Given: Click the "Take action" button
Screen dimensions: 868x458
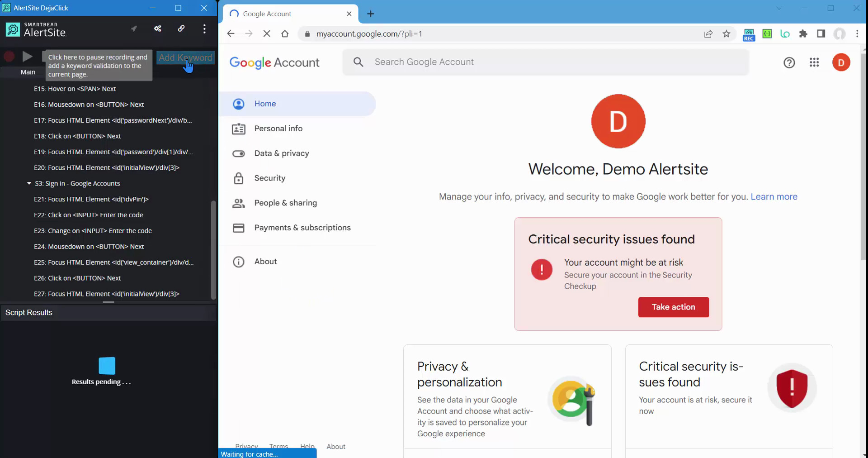Looking at the screenshot, I should 673,307.
